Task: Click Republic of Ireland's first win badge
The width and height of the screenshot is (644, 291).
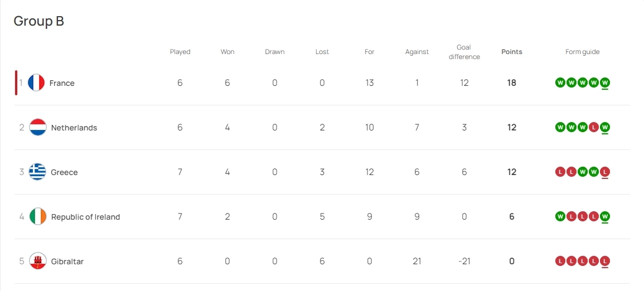Action: click(x=560, y=217)
